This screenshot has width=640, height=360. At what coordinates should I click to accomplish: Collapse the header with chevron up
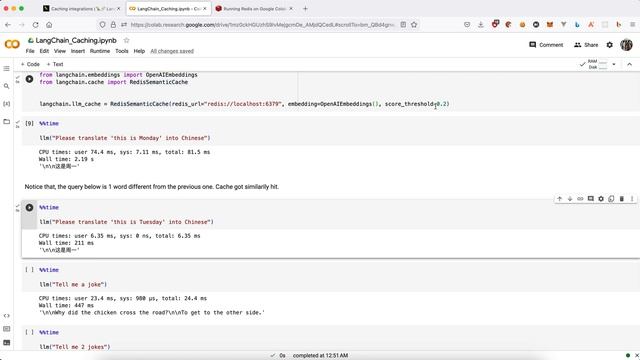[629, 64]
